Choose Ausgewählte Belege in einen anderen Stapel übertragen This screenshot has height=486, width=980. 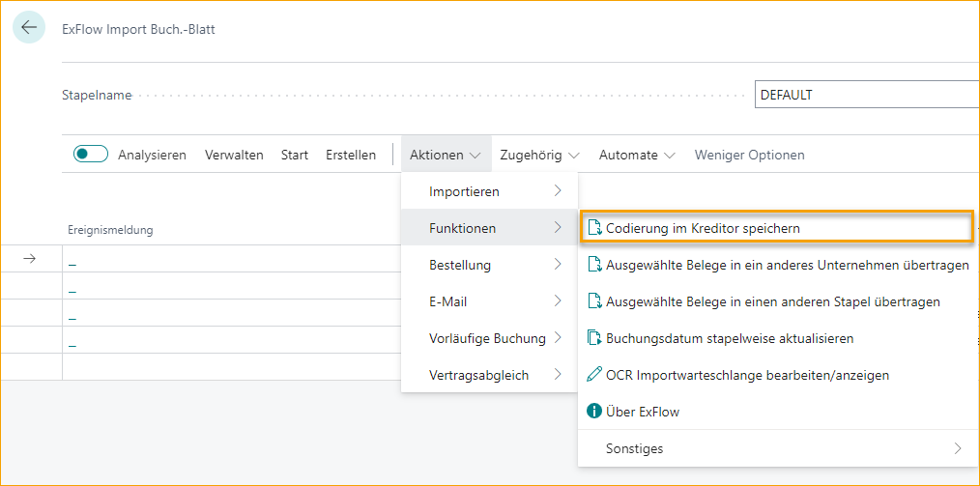click(x=778, y=302)
